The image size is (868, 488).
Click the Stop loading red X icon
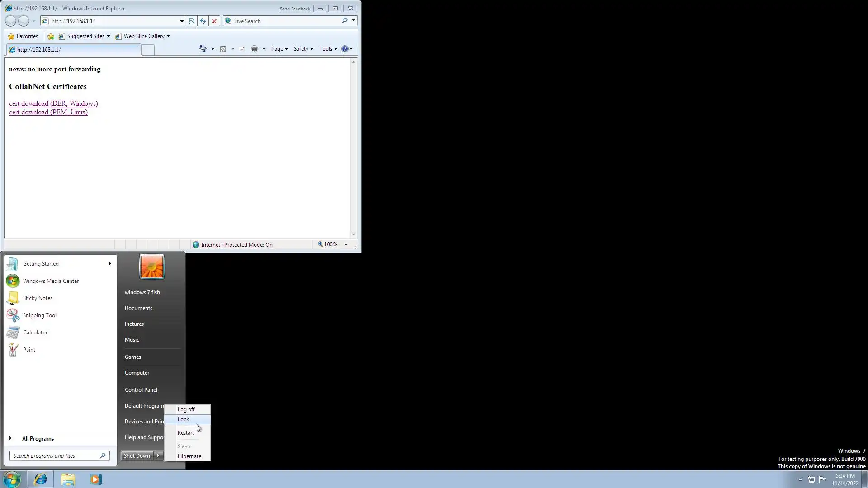pos(214,21)
